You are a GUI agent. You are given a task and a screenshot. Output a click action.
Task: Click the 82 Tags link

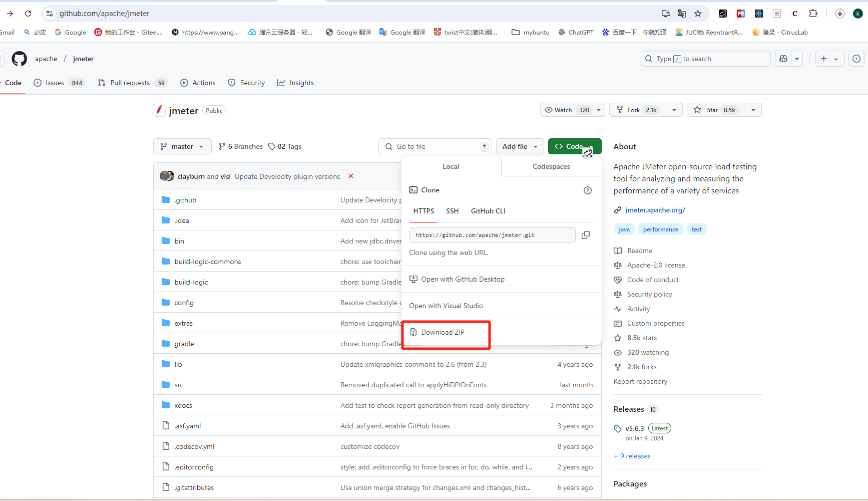pos(285,146)
